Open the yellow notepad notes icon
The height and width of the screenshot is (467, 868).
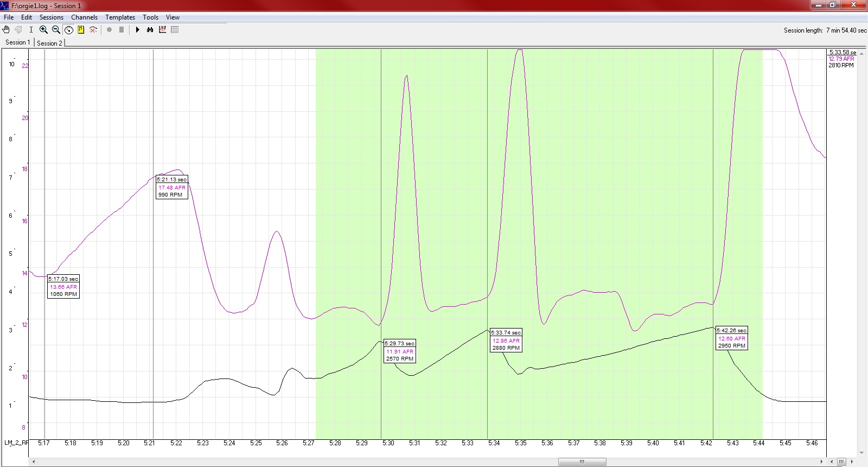click(x=81, y=30)
